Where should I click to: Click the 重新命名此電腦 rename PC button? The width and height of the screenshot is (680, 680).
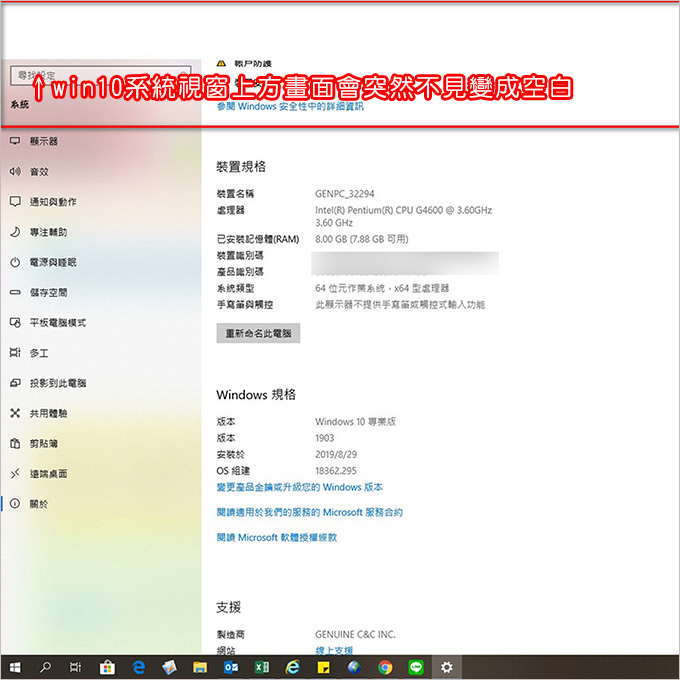[x=258, y=333]
